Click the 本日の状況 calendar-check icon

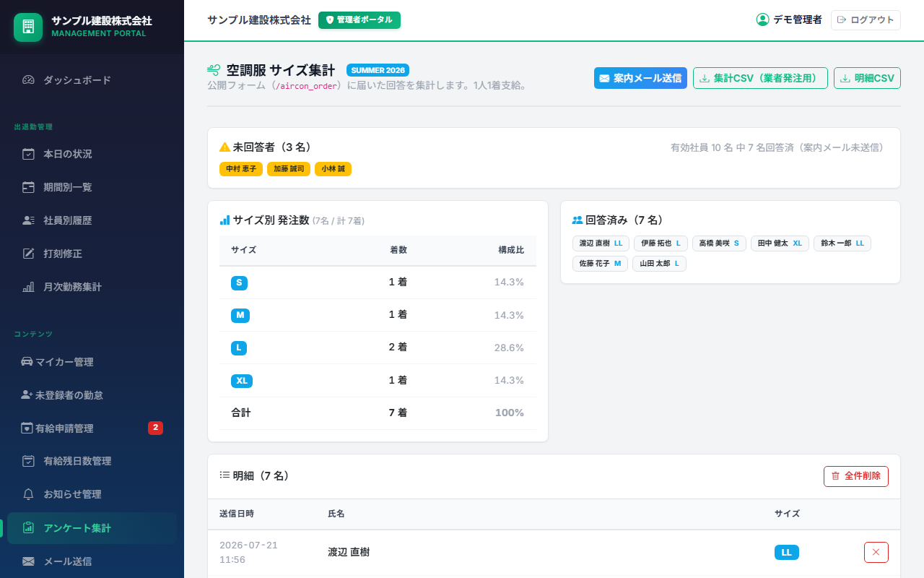tap(28, 154)
